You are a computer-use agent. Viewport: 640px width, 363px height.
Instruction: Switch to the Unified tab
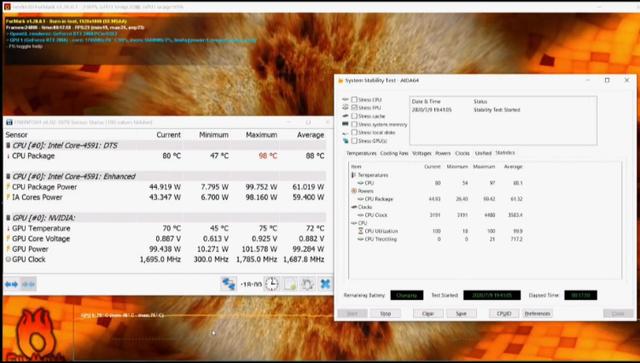pos(483,153)
